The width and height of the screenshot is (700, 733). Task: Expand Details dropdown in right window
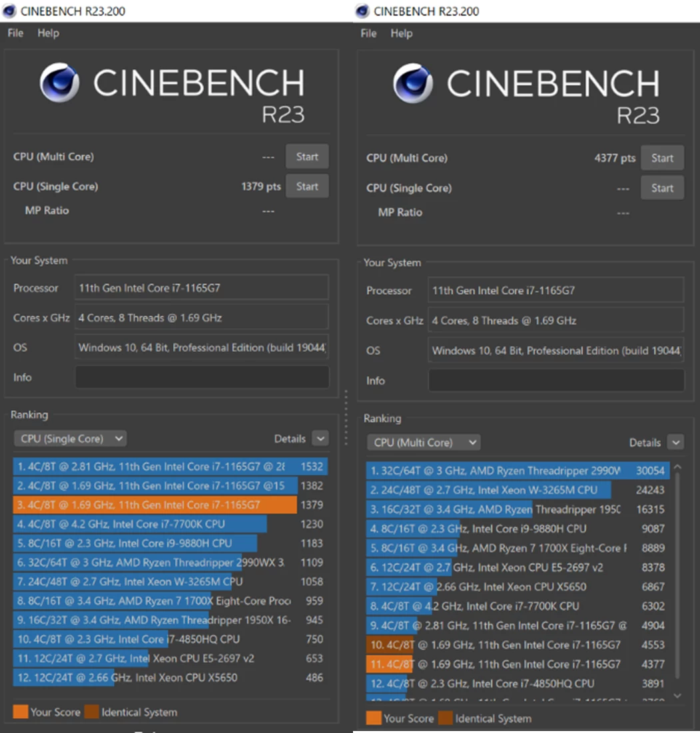click(675, 442)
